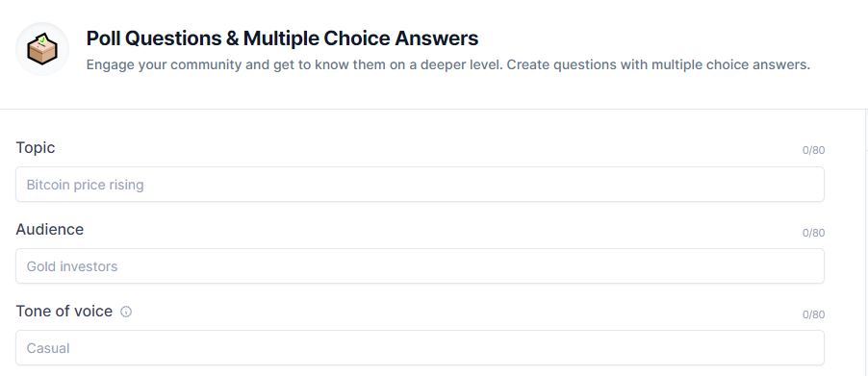The image size is (868, 376).
Task: Click the Engage your community description text
Action: (x=448, y=64)
